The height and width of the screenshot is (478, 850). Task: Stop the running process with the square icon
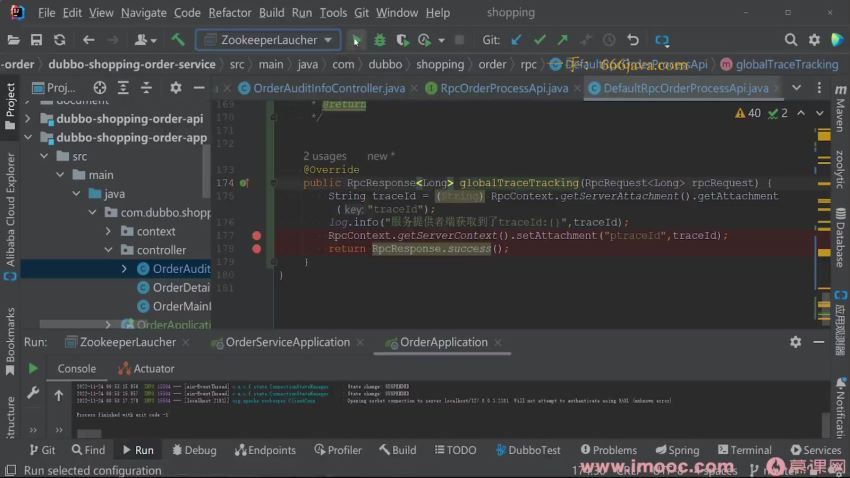[459, 40]
